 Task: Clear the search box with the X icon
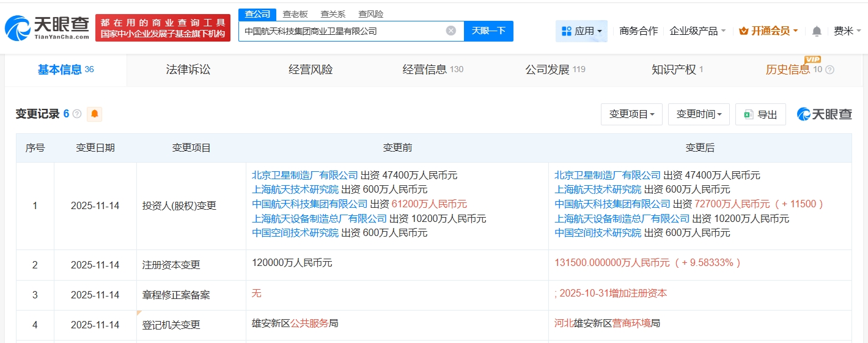tap(451, 31)
